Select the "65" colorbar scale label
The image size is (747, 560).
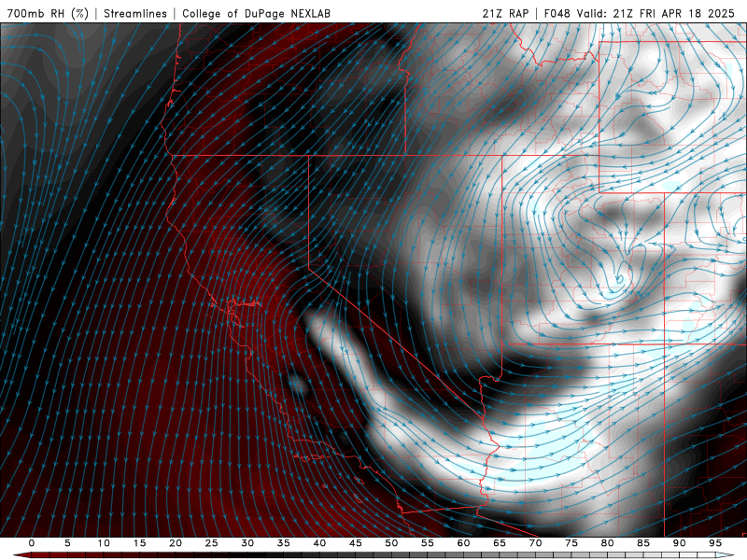click(x=500, y=543)
